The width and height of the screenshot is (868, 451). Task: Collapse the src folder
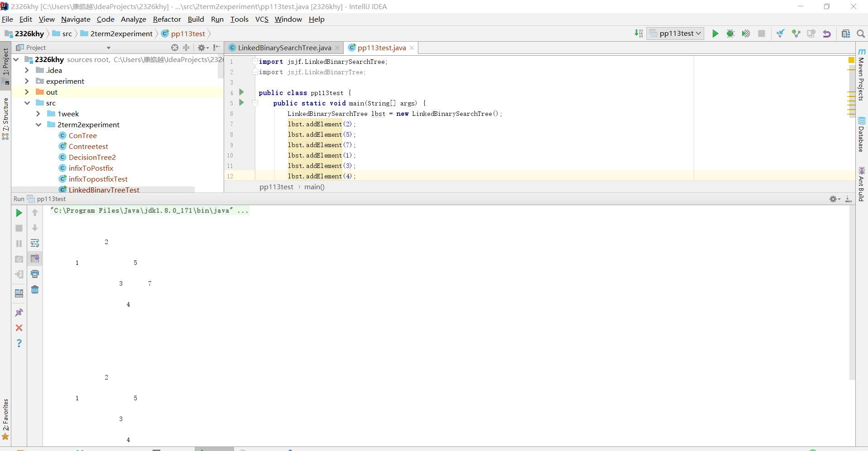(x=27, y=103)
